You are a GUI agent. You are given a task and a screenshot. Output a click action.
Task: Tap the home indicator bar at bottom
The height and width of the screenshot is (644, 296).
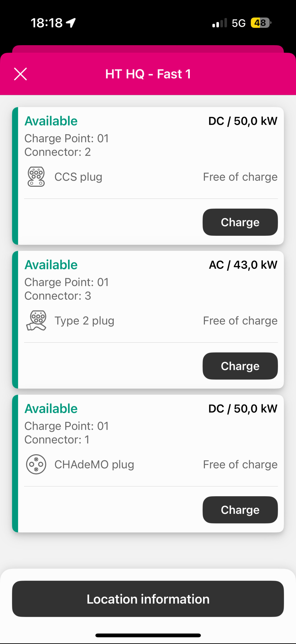click(148, 635)
